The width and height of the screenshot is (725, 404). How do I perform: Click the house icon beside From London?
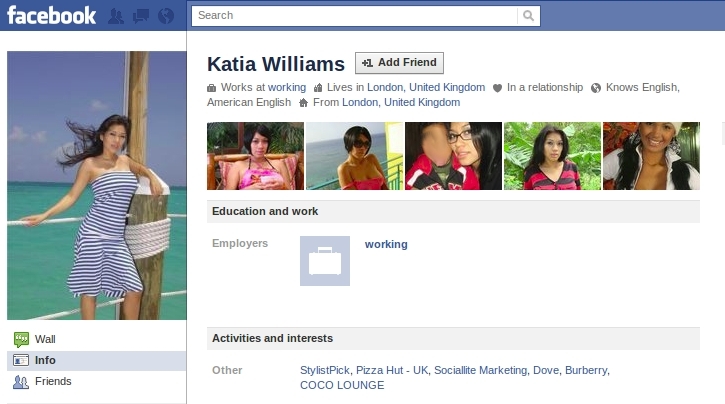point(303,103)
